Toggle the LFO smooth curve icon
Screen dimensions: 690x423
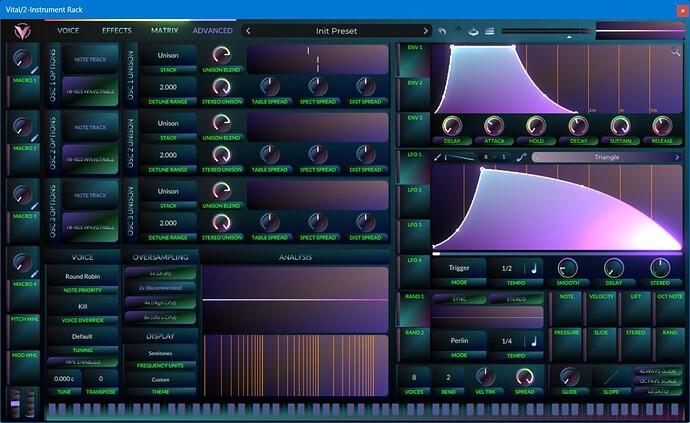pyautogui.click(x=521, y=157)
